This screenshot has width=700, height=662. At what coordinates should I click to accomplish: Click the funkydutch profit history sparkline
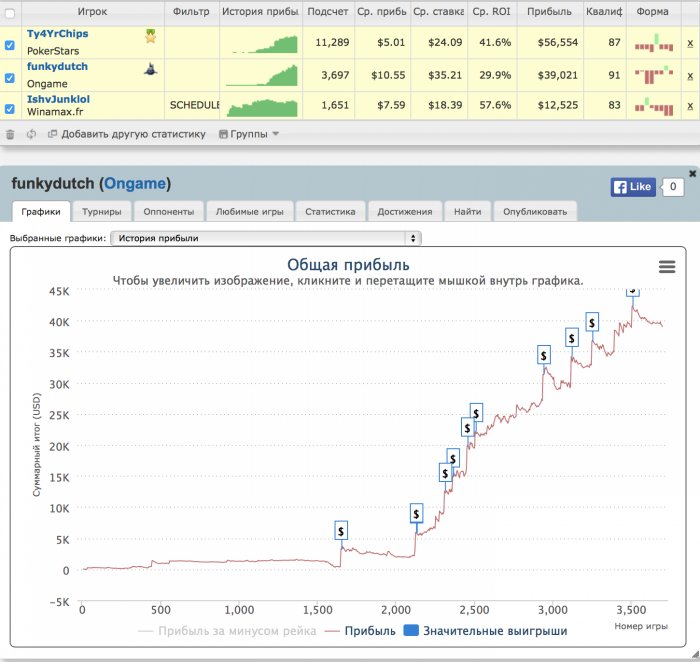coord(261,75)
